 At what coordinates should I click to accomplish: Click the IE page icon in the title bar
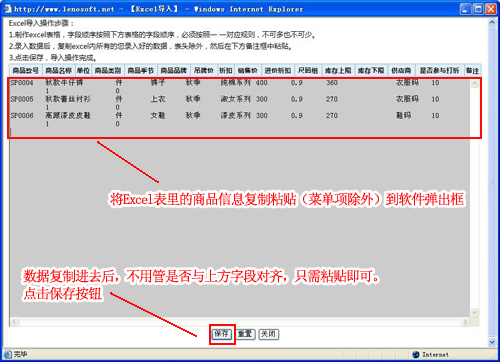click(x=7, y=9)
